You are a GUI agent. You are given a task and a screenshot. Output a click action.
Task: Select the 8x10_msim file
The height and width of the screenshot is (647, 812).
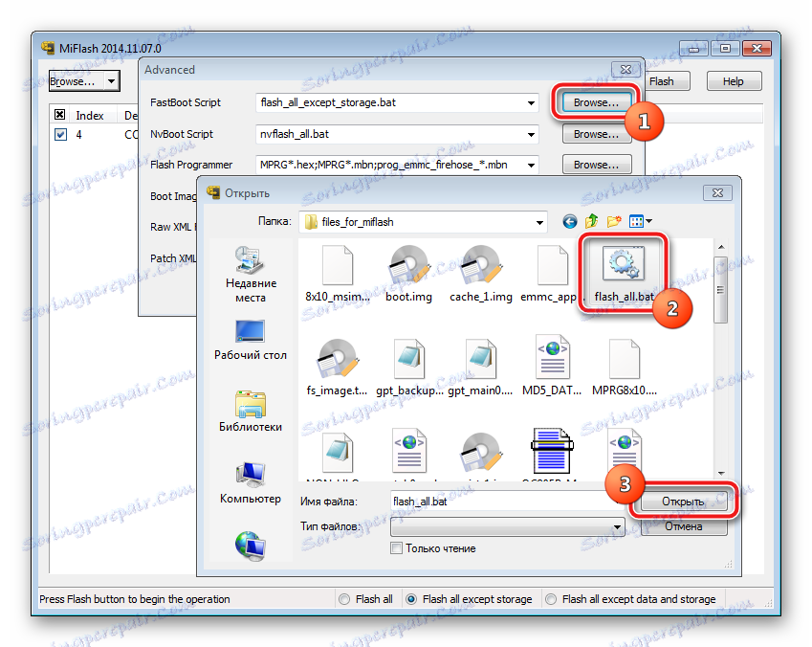tap(338, 275)
